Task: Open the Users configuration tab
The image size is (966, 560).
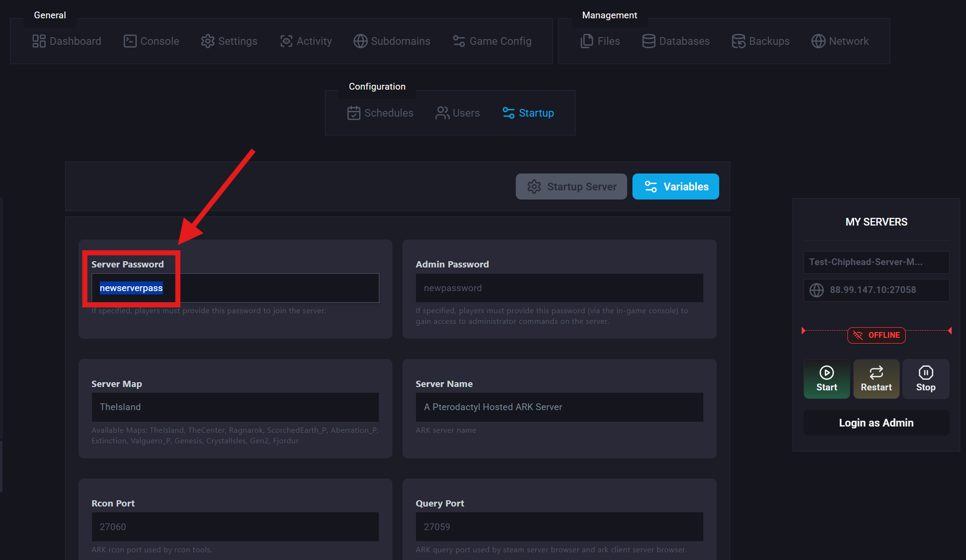Action: [457, 113]
